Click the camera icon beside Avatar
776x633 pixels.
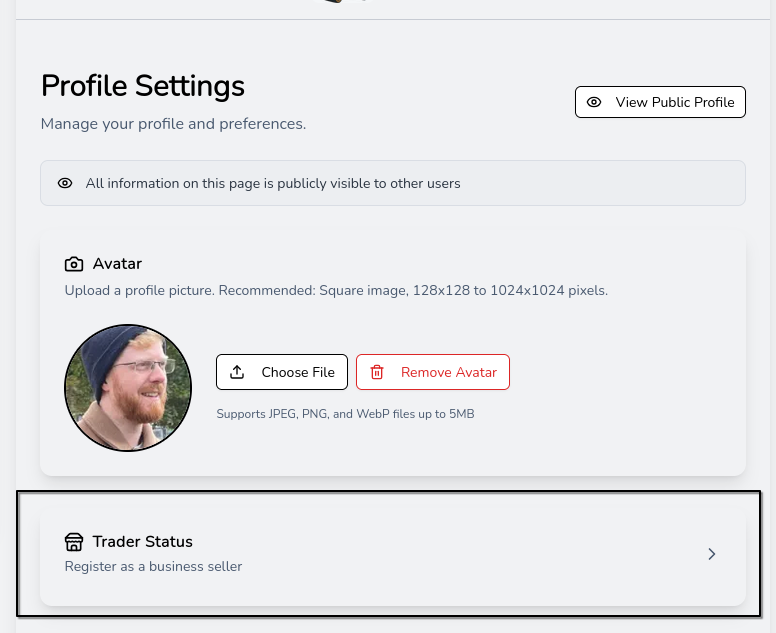(x=74, y=264)
